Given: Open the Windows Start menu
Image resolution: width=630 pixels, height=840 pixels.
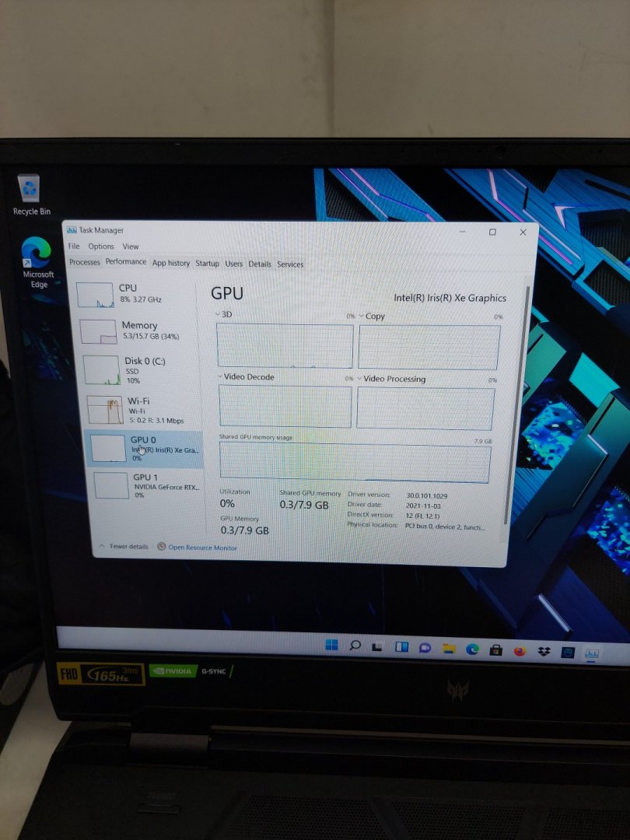Looking at the screenshot, I should coord(331,645).
